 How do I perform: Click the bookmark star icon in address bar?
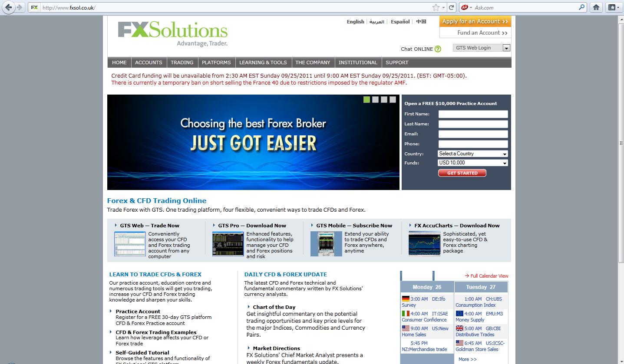tap(436, 7)
